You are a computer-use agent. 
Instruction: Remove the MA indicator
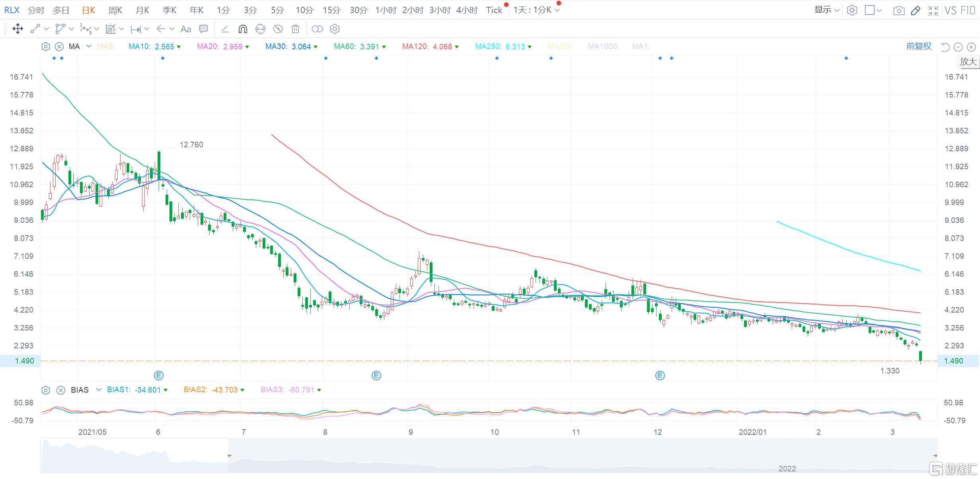coord(59,47)
